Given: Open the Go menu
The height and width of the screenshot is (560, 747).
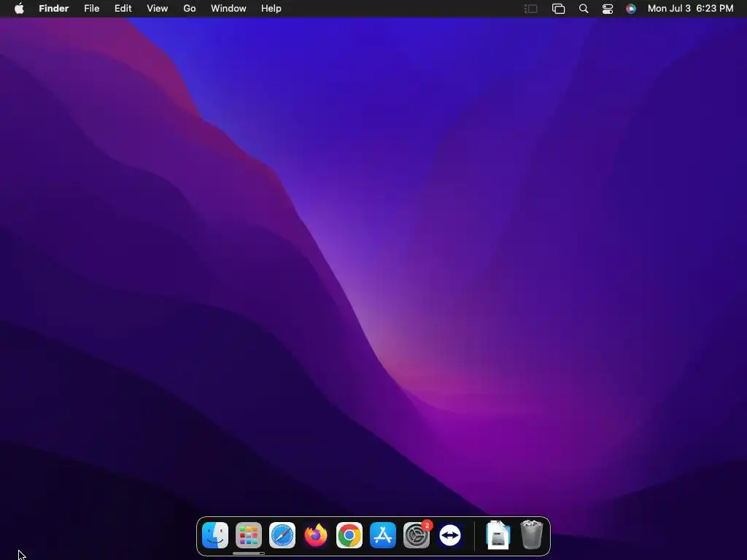Looking at the screenshot, I should [190, 9].
